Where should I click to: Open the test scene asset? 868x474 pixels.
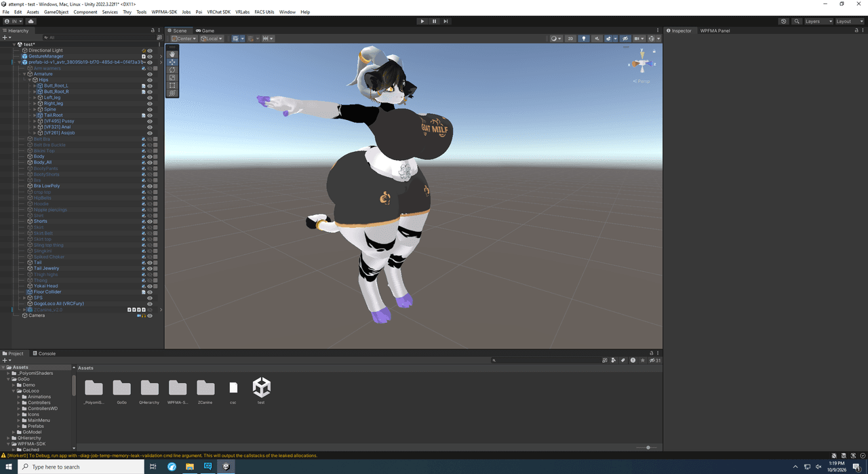click(261, 391)
